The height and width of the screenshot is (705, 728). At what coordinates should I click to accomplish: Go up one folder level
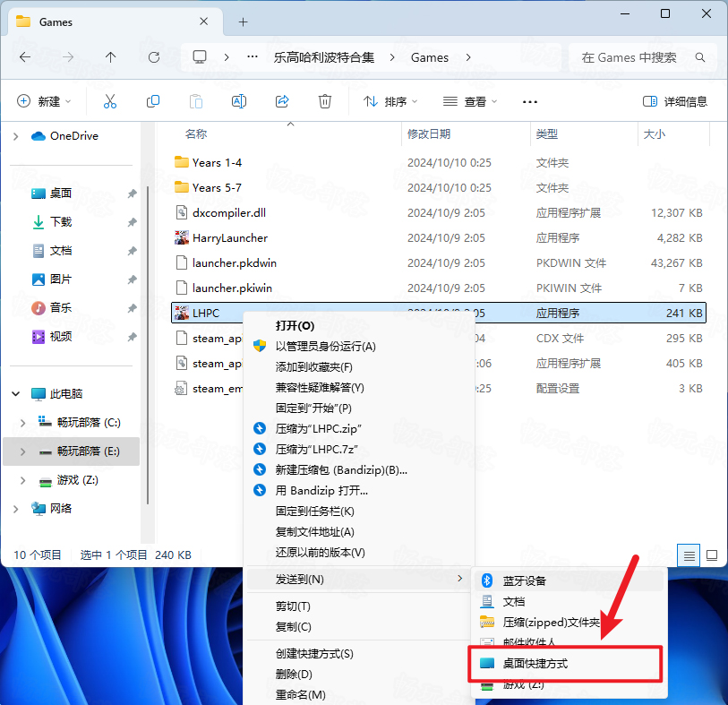110,57
